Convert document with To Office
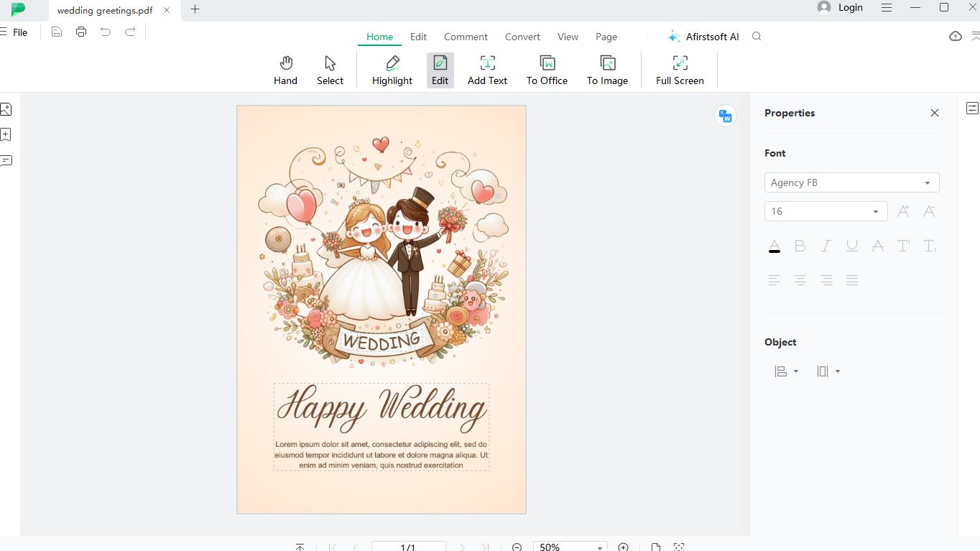This screenshot has height=551, width=980. tap(547, 70)
